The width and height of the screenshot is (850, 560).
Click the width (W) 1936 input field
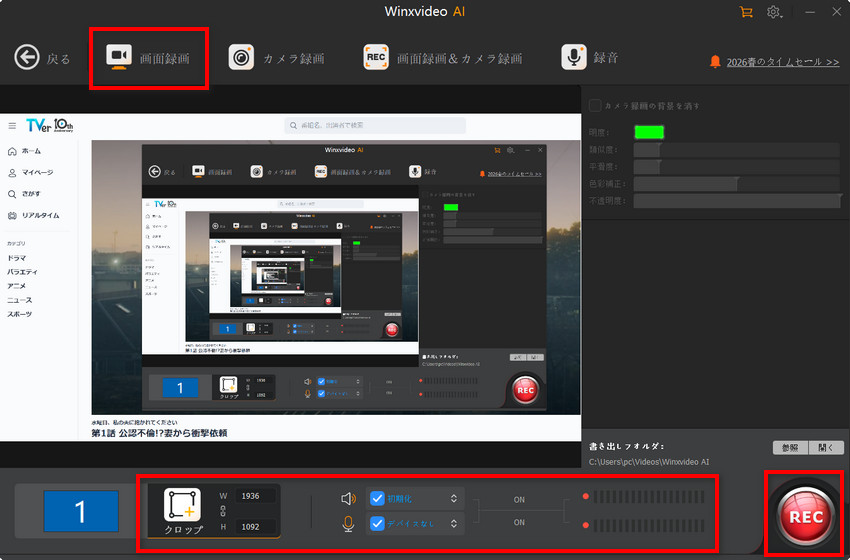(x=250, y=496)
